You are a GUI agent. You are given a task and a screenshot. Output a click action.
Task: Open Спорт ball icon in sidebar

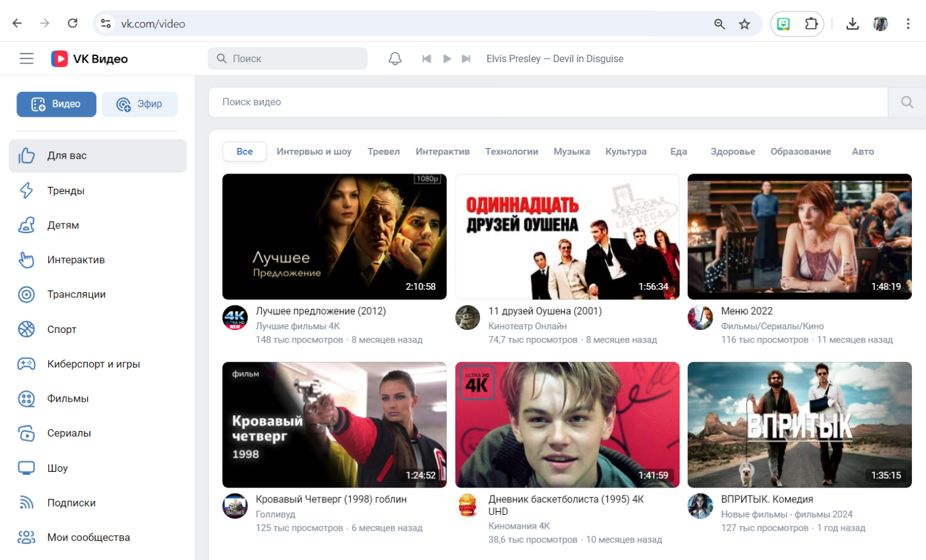click(x=26, y=329)
